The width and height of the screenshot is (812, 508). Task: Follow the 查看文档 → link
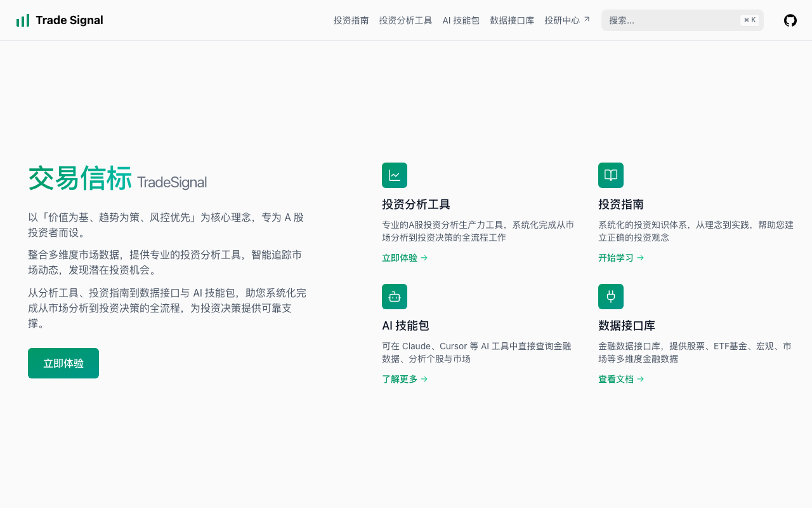[621, 379]
